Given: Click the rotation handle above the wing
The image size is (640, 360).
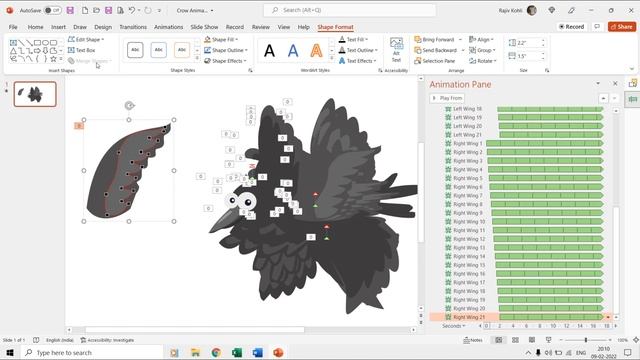Looking at the screenshot, I should click(x=129, y=106).
